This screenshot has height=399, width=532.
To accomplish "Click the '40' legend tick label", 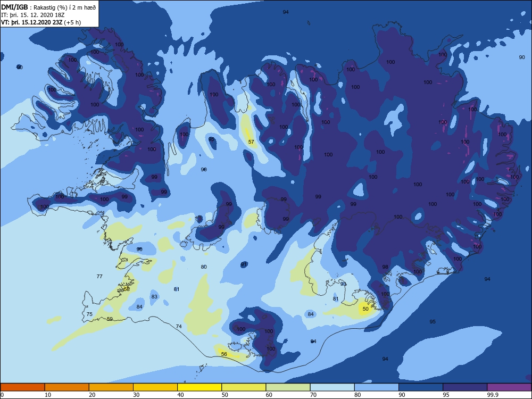I will pos(180,395).
